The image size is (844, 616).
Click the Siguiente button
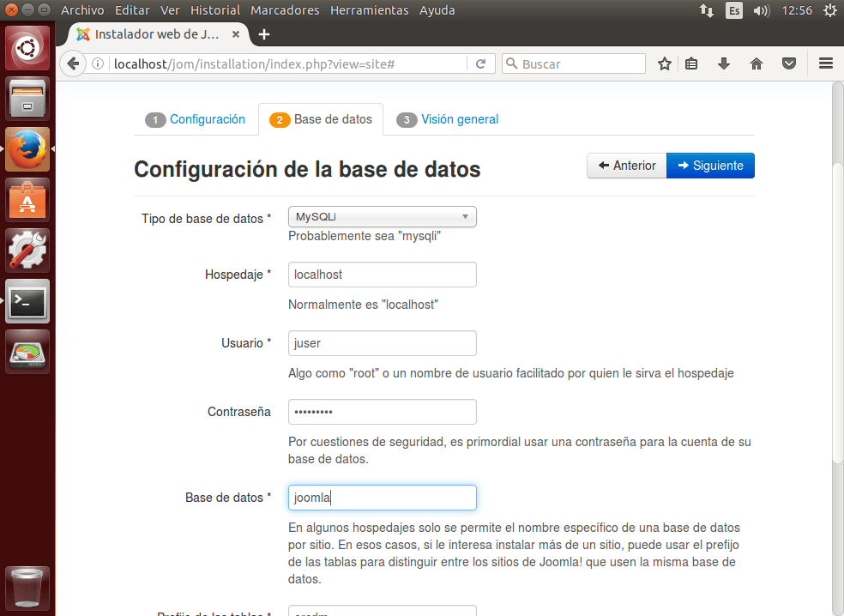click(710, 166)
